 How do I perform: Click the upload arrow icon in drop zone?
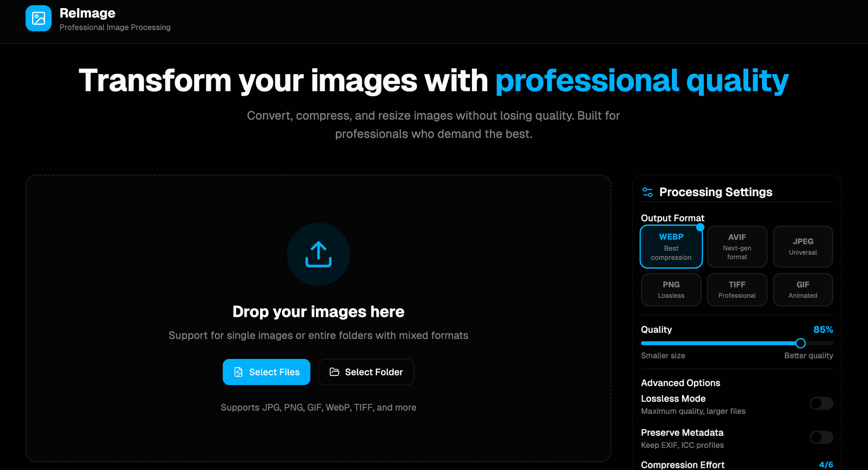click(318, 254)
